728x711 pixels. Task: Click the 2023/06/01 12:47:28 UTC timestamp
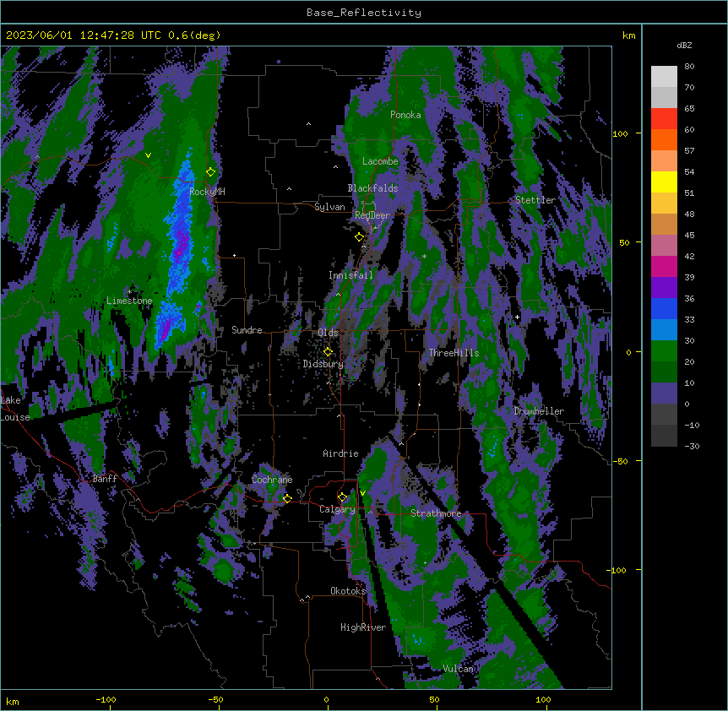[x=84, y=35]
